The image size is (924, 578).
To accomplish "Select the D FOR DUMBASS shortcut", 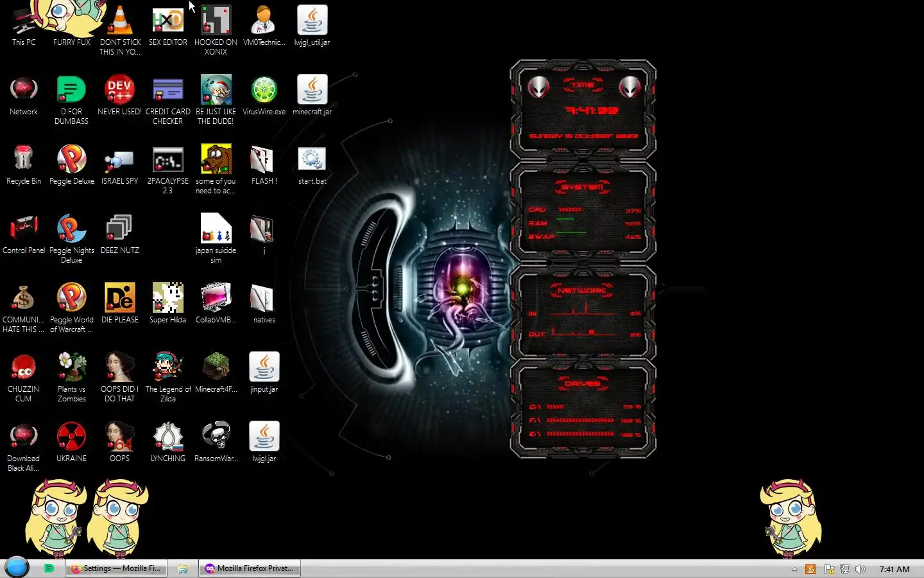I will pos(72,100).
